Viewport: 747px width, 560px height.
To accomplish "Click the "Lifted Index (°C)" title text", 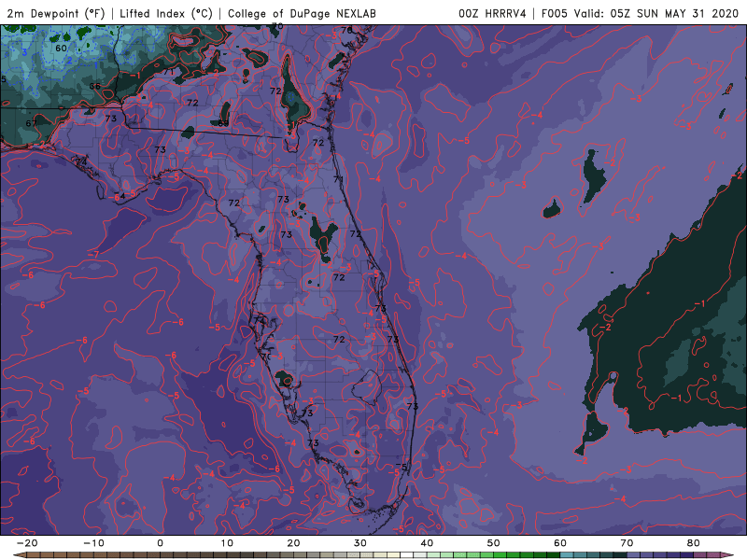I will 166,13.
